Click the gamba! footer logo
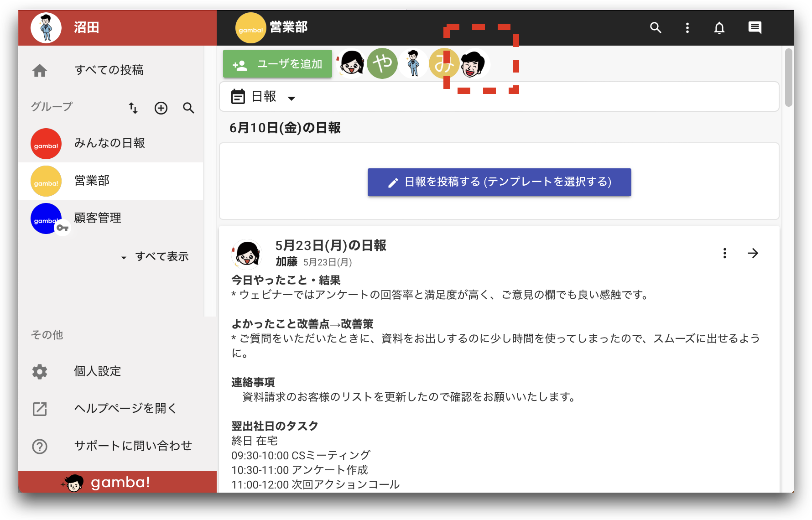 [106, 483]
